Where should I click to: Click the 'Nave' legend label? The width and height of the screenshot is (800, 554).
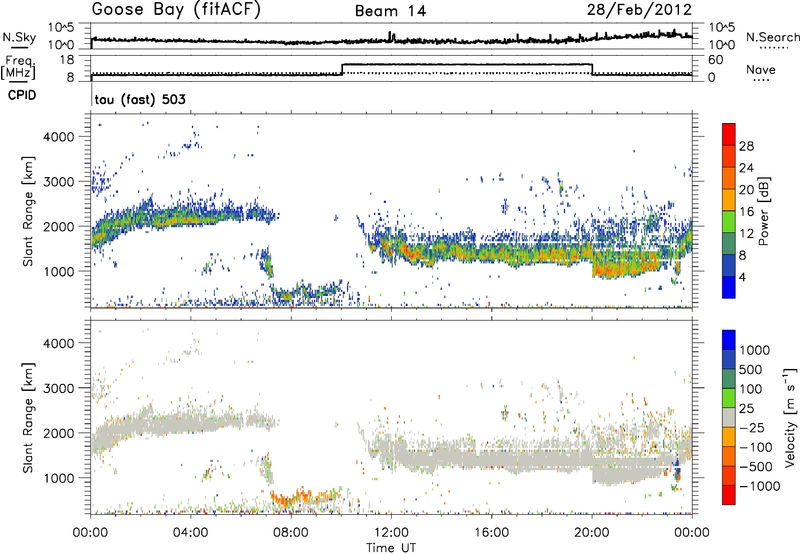(761, 70)
